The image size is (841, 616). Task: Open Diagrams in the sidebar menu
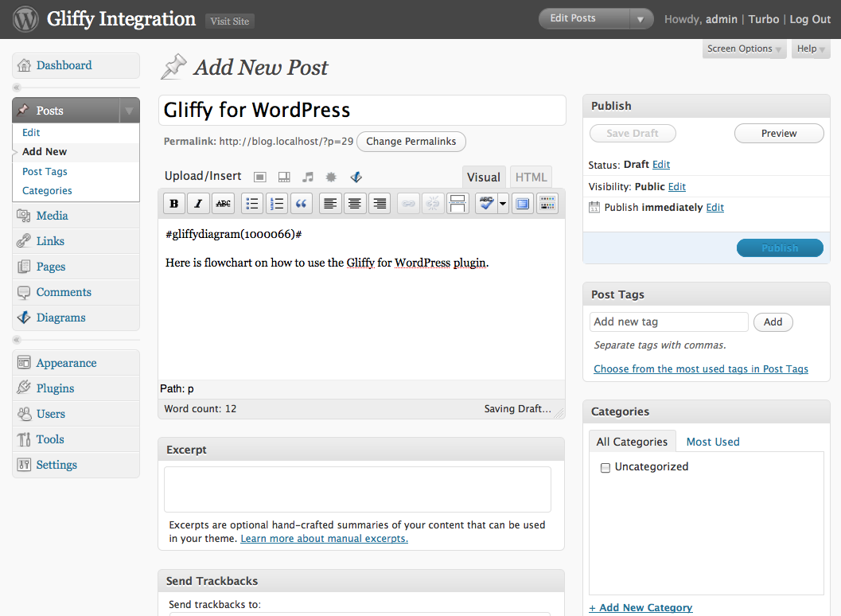[60, 318]
